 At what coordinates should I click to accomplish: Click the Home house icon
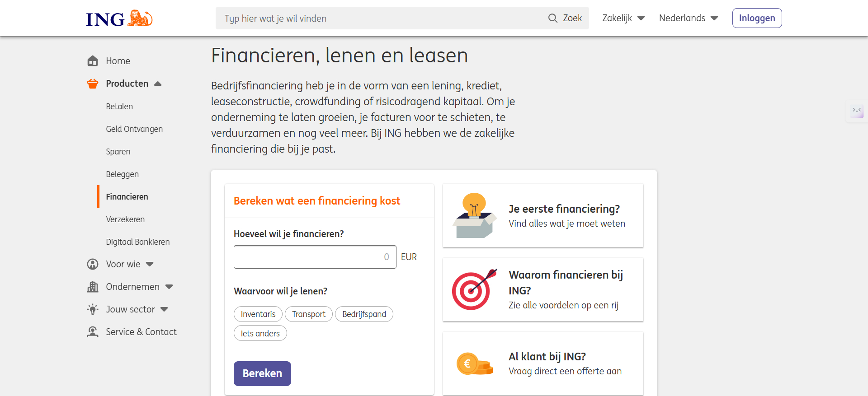(x=93, y=61)
